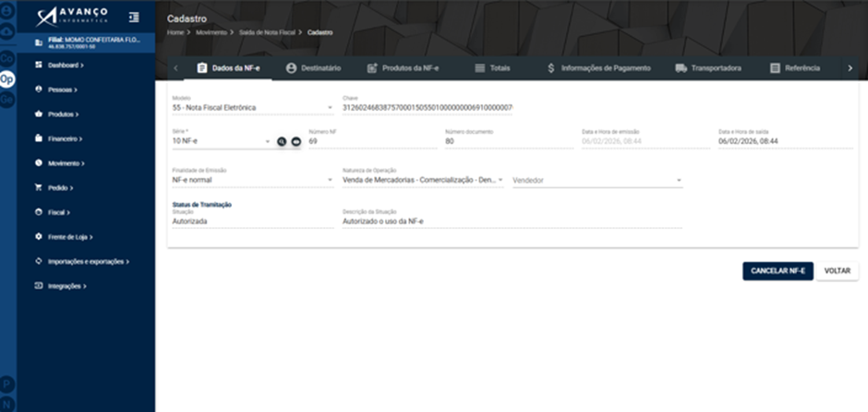Switch to the Totais tab

493,68
